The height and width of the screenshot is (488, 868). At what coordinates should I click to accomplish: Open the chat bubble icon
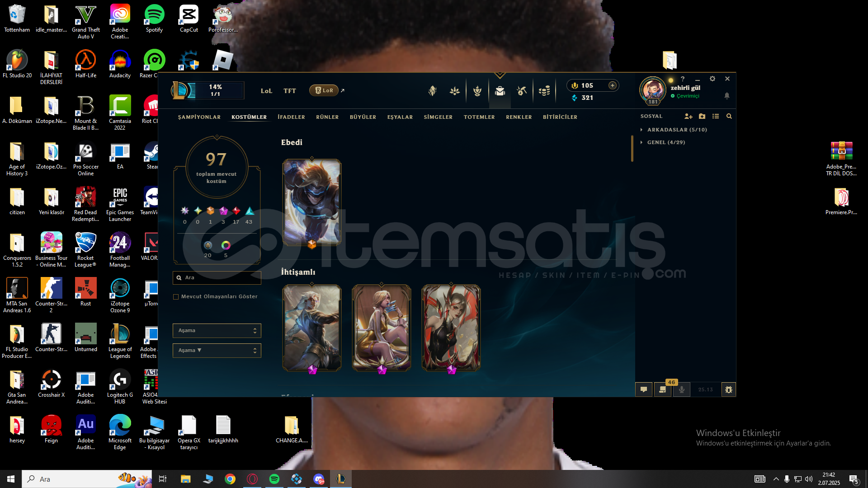click(x=644, y=389)
